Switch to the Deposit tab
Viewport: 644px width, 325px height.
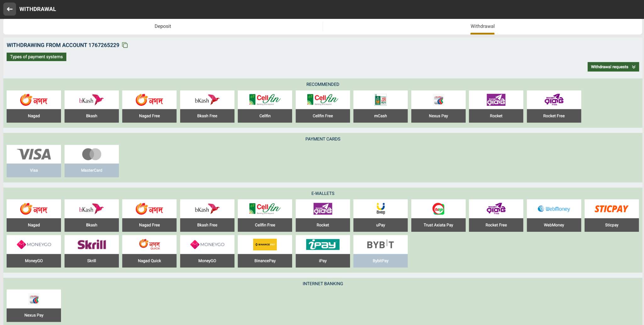pos(163,26)
